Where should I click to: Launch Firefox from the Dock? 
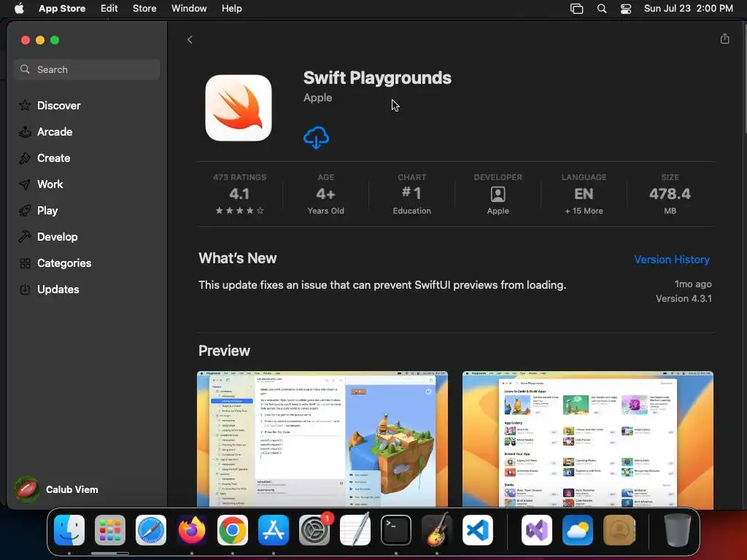[x=192, y=530]
